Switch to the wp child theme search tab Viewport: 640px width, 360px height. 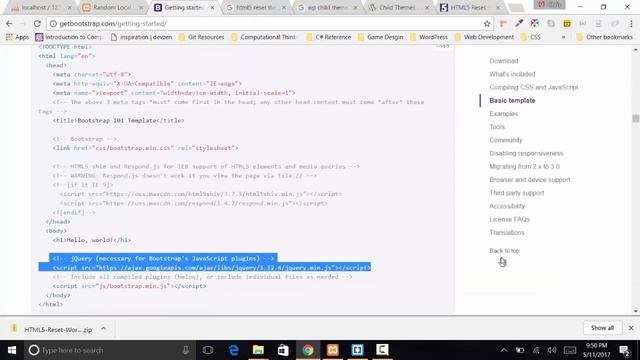point(327,7)
